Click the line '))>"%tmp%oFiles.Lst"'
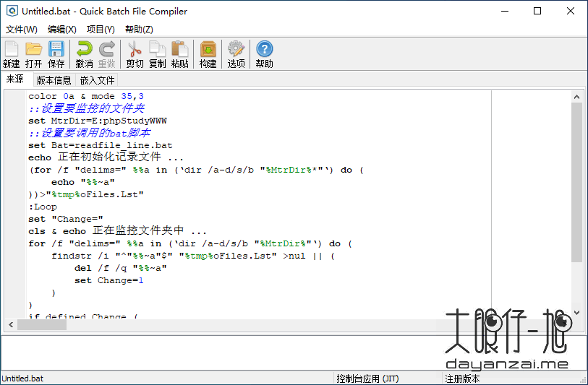The image size is (588, 385). point(86,194)
